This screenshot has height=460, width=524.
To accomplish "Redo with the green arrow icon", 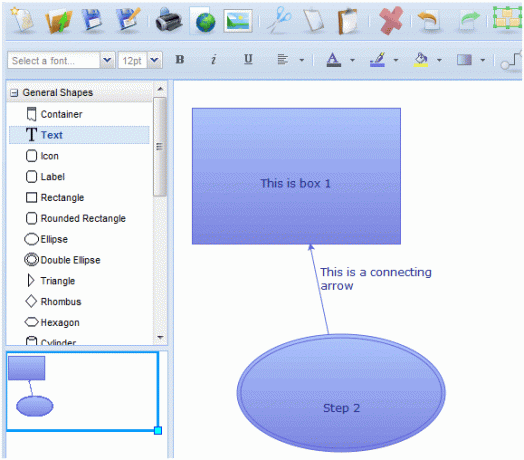I will coord(469,20).
